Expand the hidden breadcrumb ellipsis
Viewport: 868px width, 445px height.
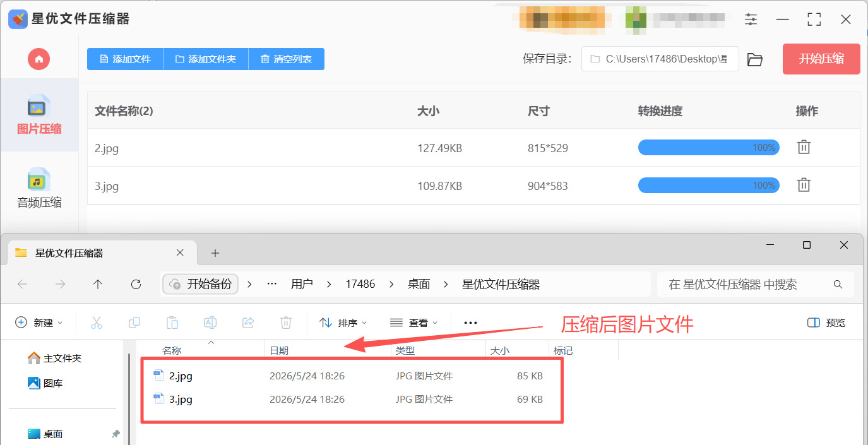click(x=272, y=284)
